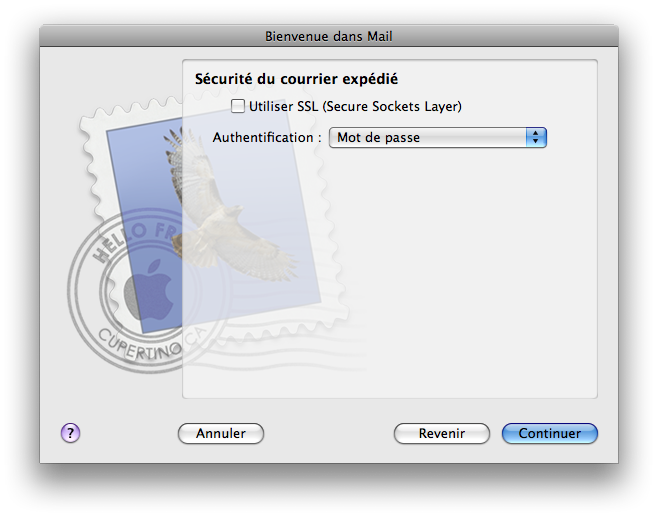This screenshot has width=658, height=518.
Task: Click the Bienvenue dans Mail title bar
Action: (329, 36)
